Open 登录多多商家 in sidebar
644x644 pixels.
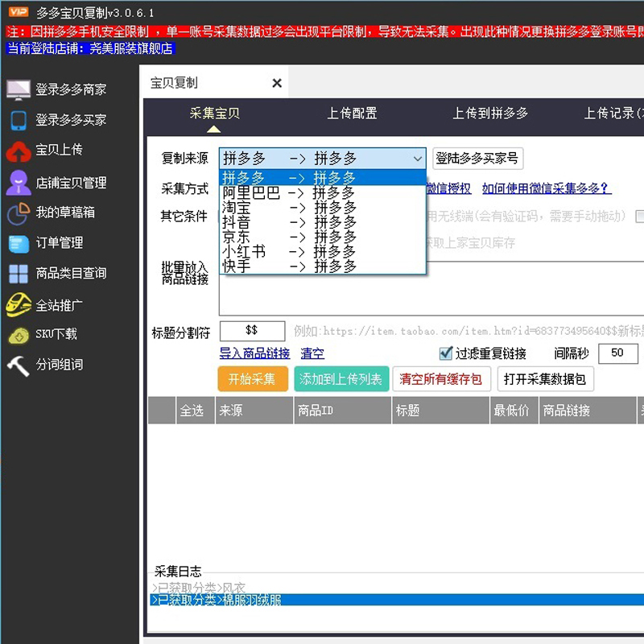71,89
